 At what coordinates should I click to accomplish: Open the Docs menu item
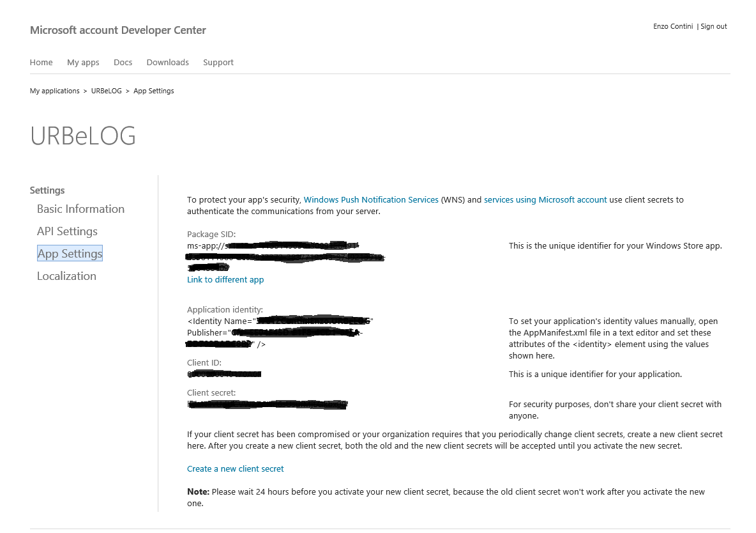pyautogui.click(x=123, y=62)
